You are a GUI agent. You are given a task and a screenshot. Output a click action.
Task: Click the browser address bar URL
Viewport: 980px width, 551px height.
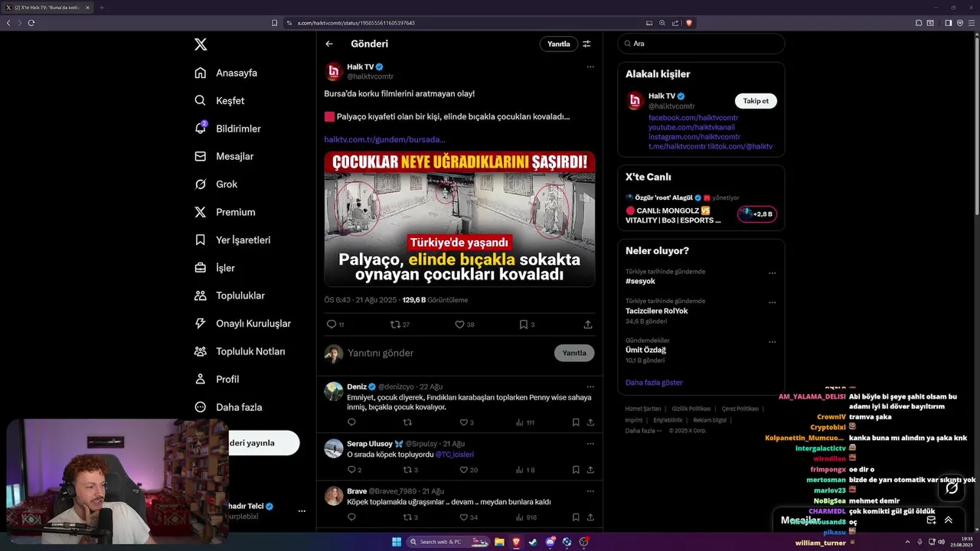click(356, 23)
